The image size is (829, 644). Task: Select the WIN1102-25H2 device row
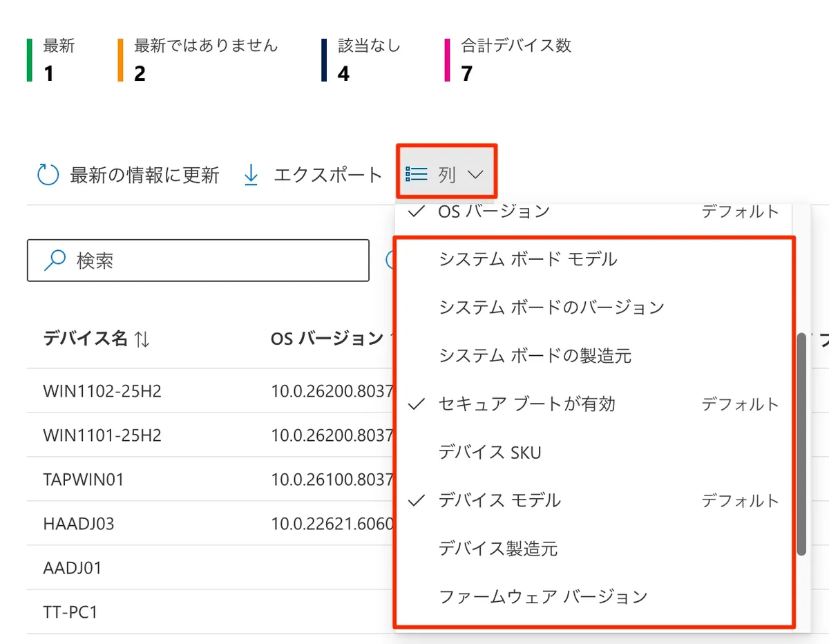pos(102,391)
